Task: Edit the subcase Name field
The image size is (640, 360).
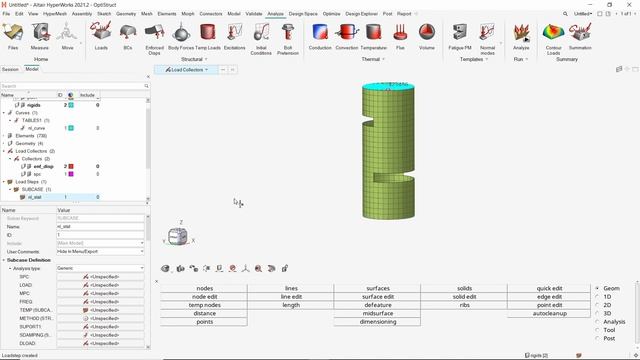Action: pyautogui.click(x=100, y=227)
